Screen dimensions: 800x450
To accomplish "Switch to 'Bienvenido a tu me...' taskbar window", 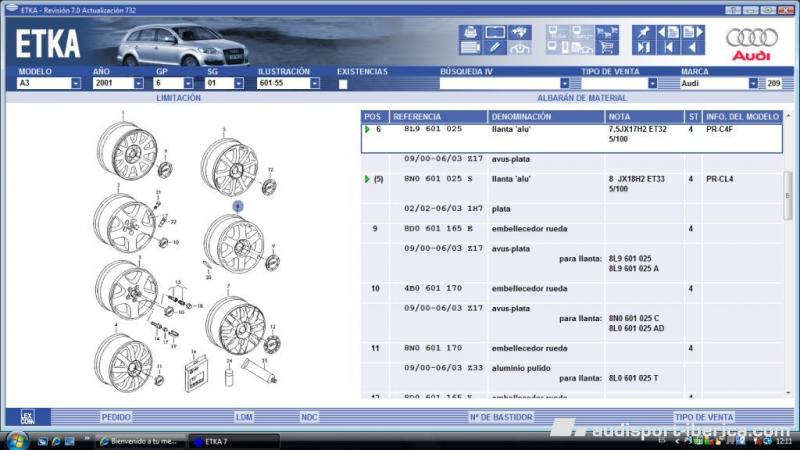I will point(140,441).
